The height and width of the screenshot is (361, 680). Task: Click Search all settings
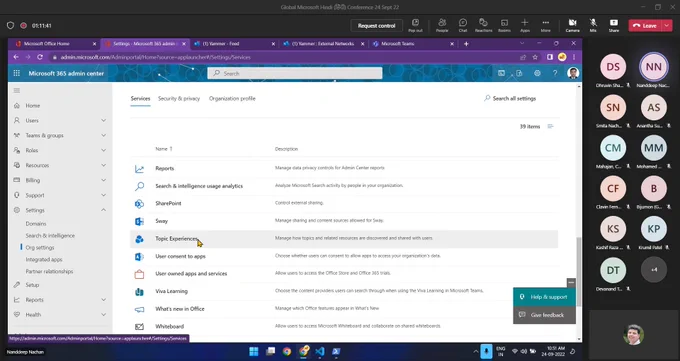pos(510,98)
